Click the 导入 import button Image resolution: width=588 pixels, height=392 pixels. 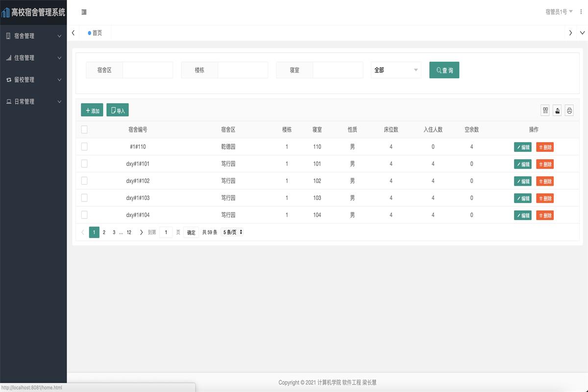coord(118,110)
